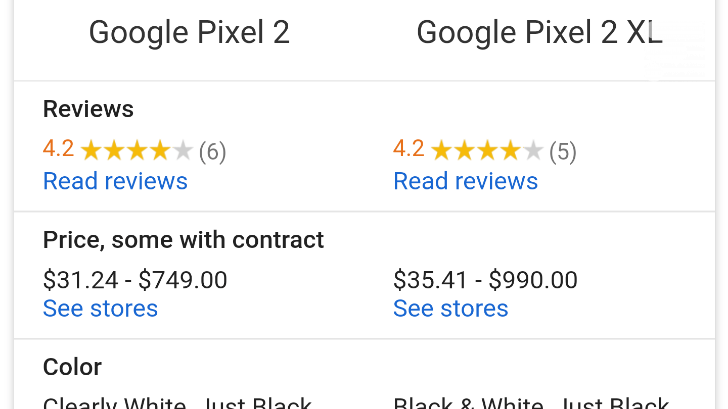Click the Color section heading

tap(72, 367)
